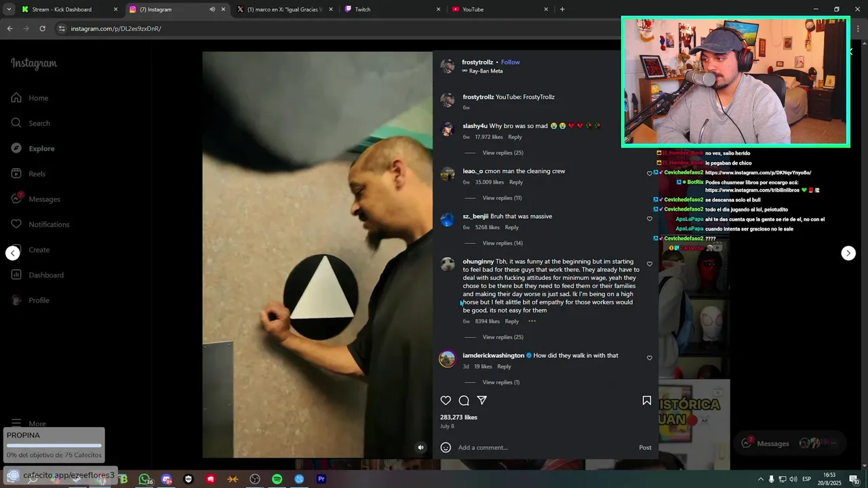
Task: Open Profile in Instagram sidebar
Action: 30,300
